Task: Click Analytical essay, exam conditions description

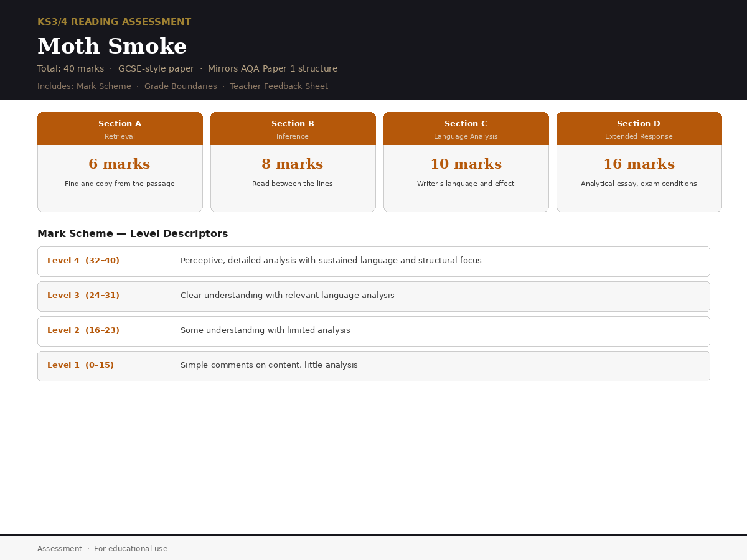Action: point(639,184)
